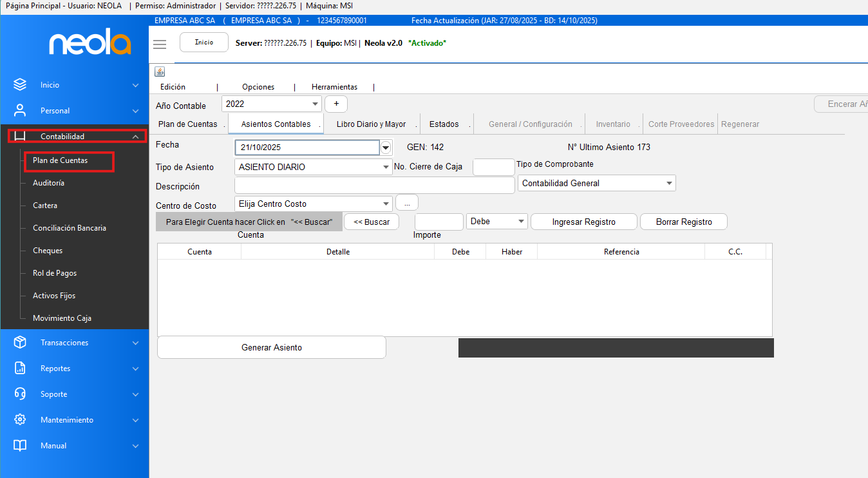This screenshot has width=868, height=478.
Task: Select Conciliación Bancaria in sidebar
Action: (70, 228)
